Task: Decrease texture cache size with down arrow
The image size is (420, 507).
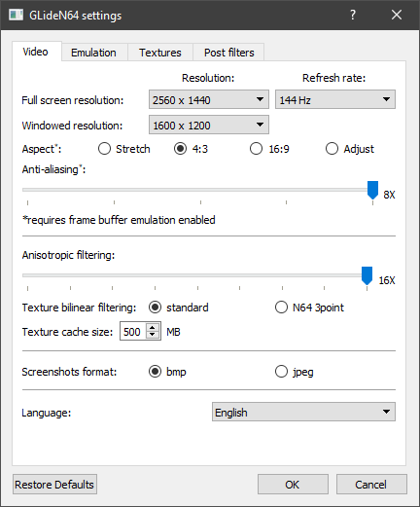Action: [153, 335]
